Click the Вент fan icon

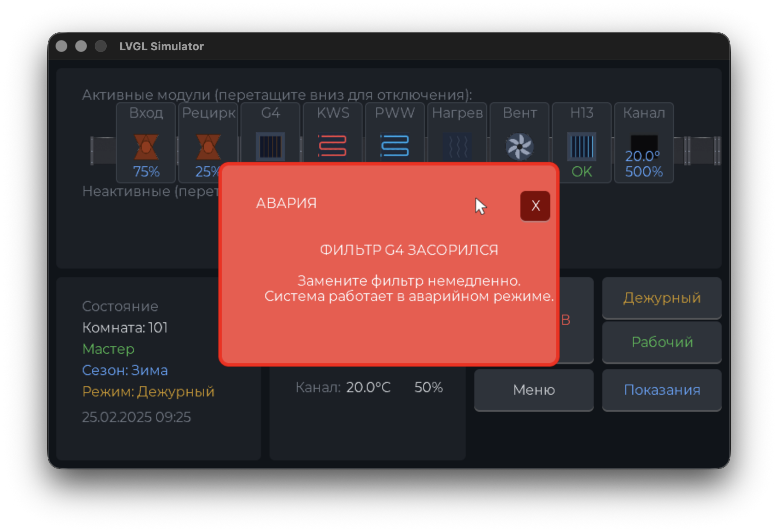519,147
